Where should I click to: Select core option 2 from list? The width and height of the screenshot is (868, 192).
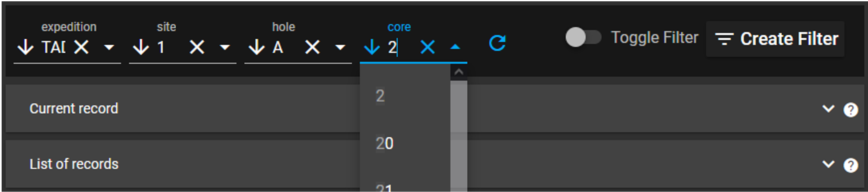(x=380, y=96)
